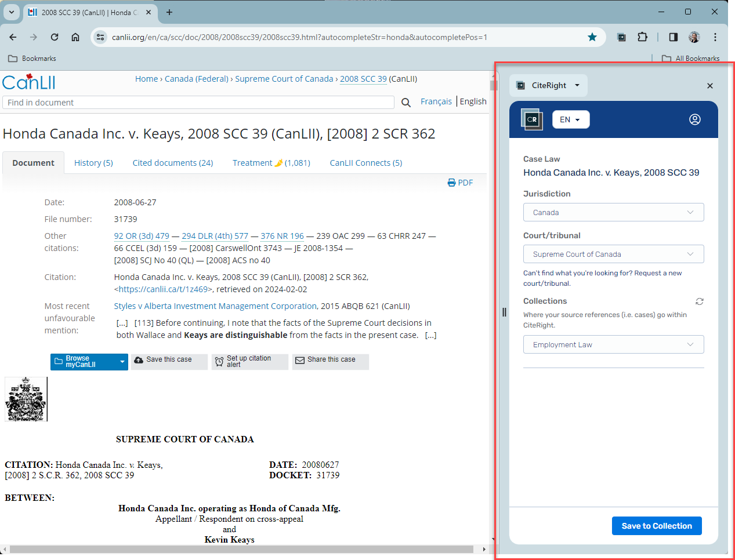
Task: Switch to the History (5) tab
Action: [93, 163]
